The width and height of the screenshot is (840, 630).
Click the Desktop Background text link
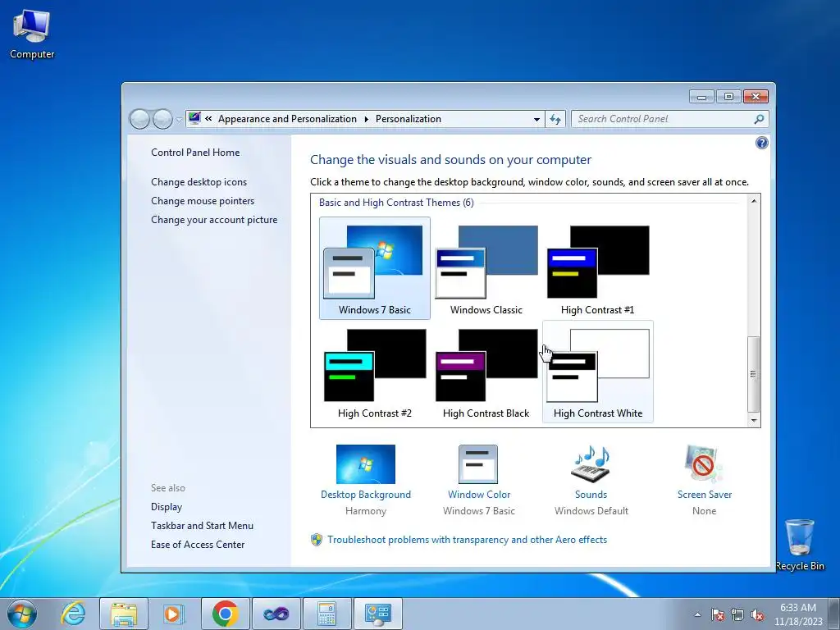[x=366, y=495]
